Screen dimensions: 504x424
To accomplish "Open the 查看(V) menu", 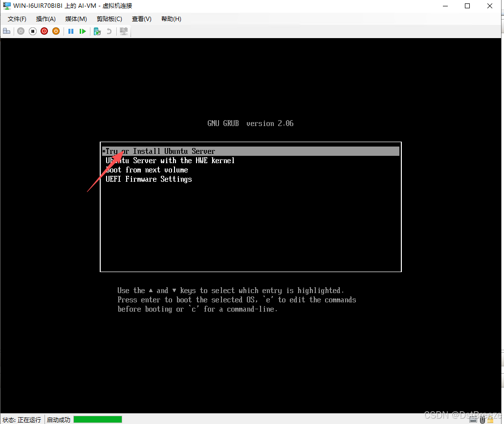I will point(141,19).
